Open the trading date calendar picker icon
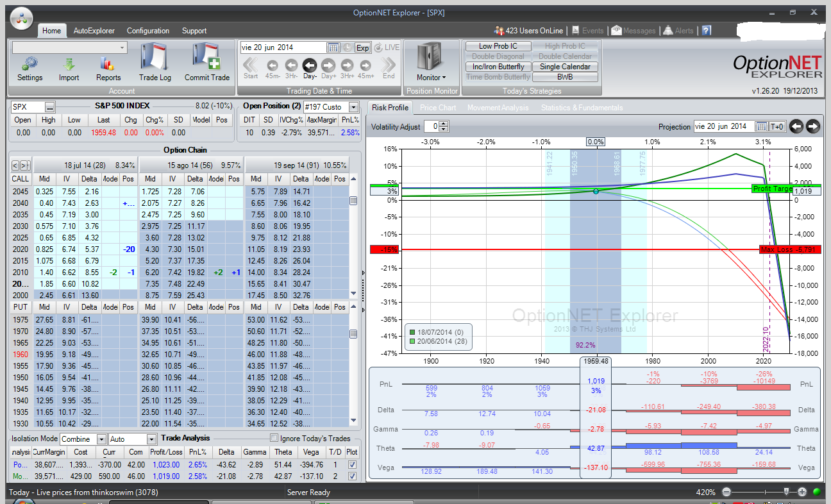Screen dimensions: 831x504 coord(333,47)
